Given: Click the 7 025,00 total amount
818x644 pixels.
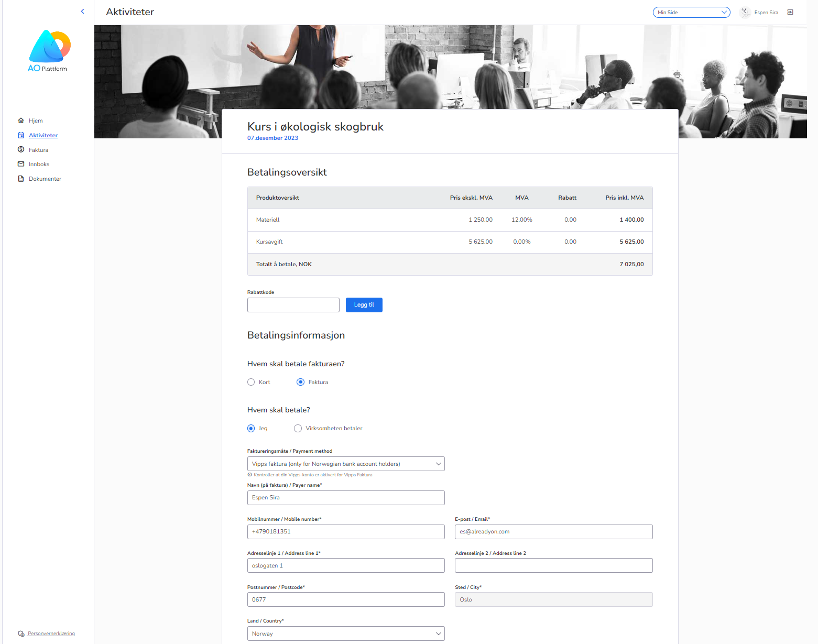Looking at the screenshot, I should tap(631, 264).
